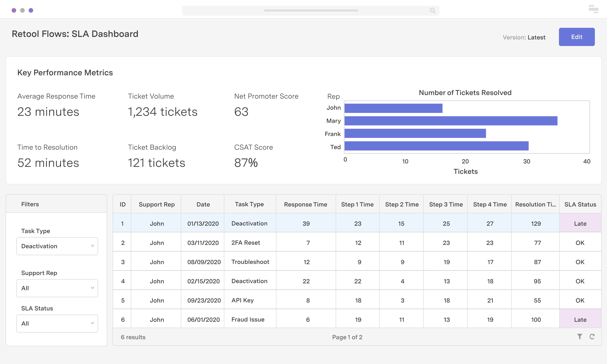The height and width of the screenshot is (364, 607).
Task: Click the 6 results counter
Action: pyautogui.click(x=133, y=337)
